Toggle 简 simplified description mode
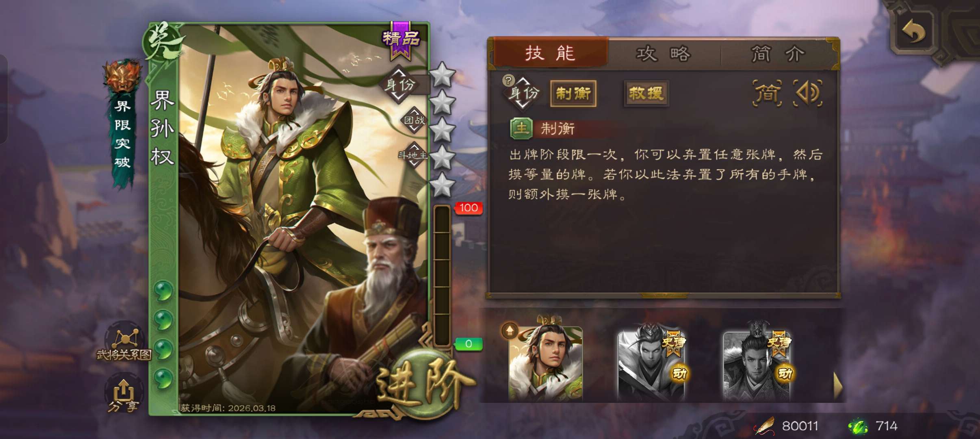 point(767,93)
